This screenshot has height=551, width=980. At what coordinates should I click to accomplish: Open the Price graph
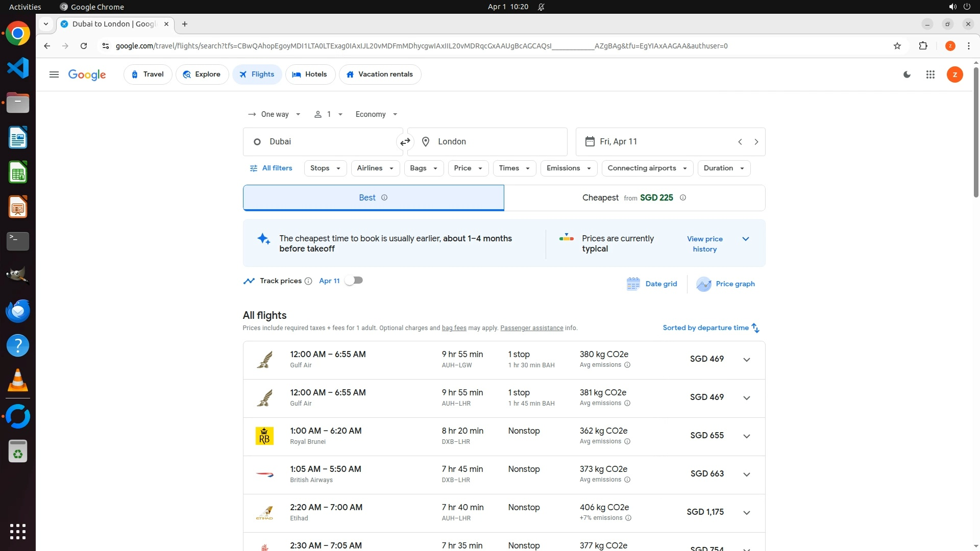pyautogui.click(x=725, y=284)
